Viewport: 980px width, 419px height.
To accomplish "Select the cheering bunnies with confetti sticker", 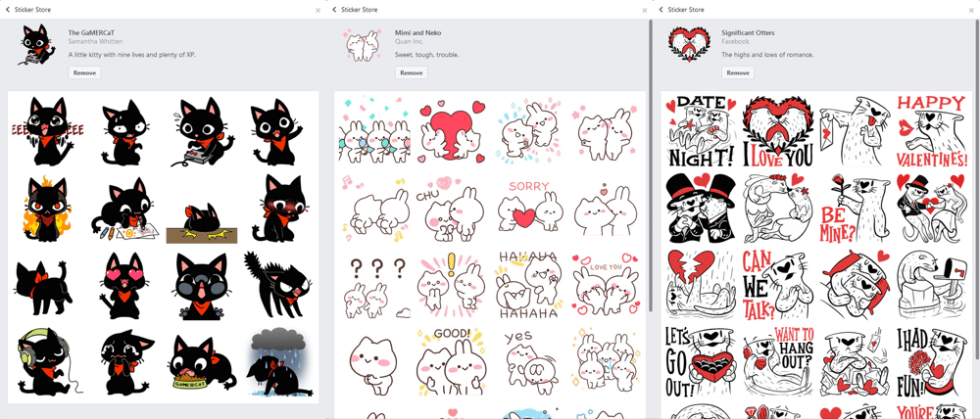I will click(373, 131).
